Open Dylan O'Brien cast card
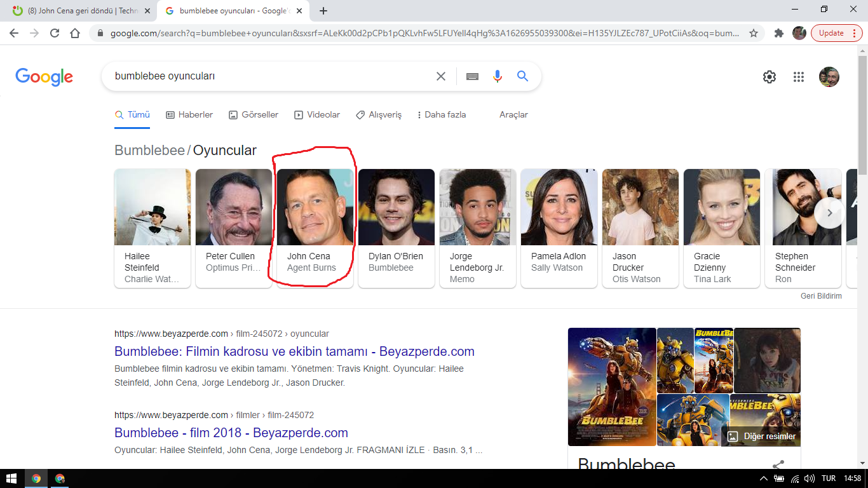The height and width of the screenshot is (488, 868). (x=397, y=228)
